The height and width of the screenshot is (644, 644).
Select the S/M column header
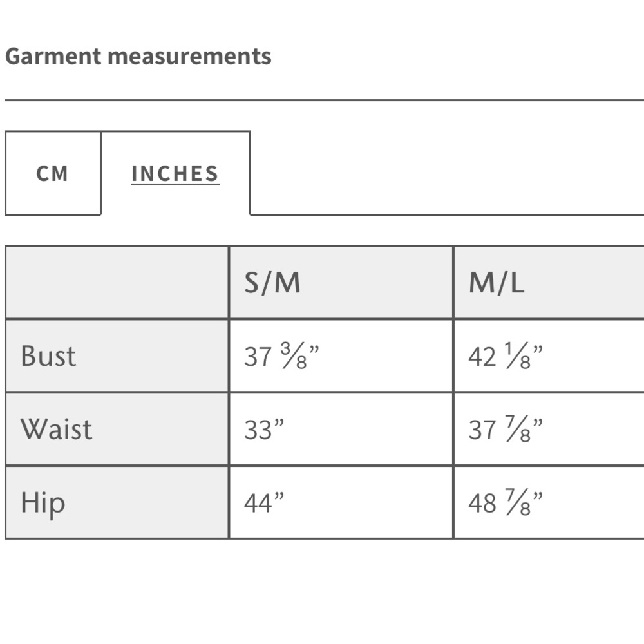pos(341,283)
